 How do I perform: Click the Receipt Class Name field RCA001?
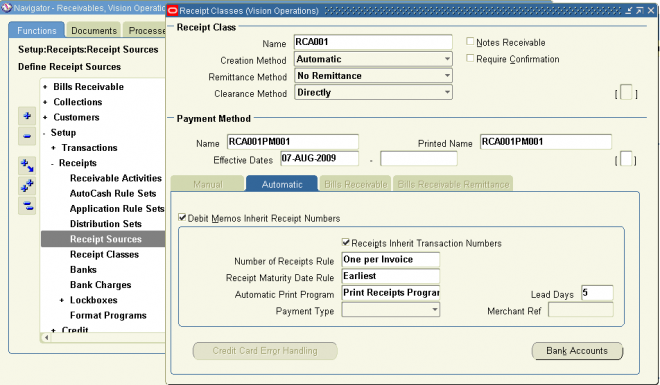click(373, 42)
